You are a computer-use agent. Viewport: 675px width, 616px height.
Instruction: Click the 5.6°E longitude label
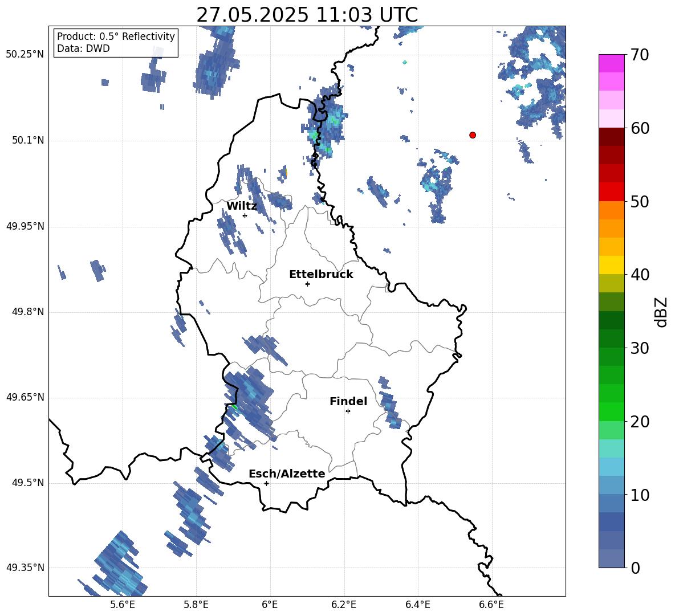(x=122, y=605)
